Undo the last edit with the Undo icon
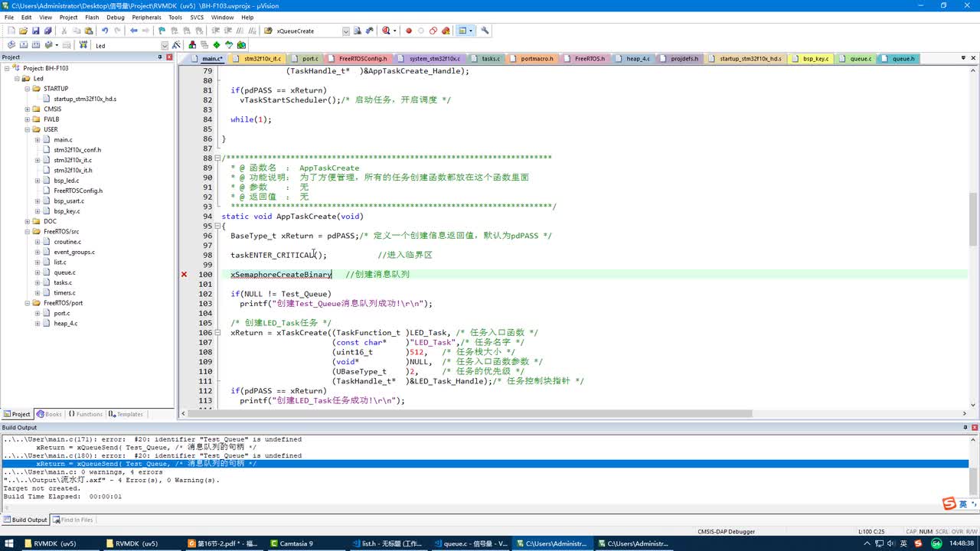980x551 pixels. pyautogui.click(x=105, y=31)
